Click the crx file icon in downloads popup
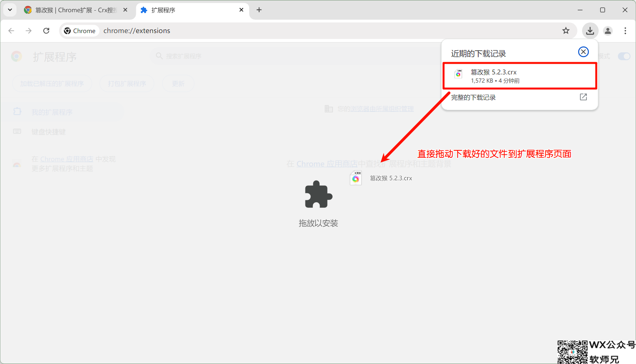This screenshot has height=364, width=636. pyautogui.click(x=459, y=74)
